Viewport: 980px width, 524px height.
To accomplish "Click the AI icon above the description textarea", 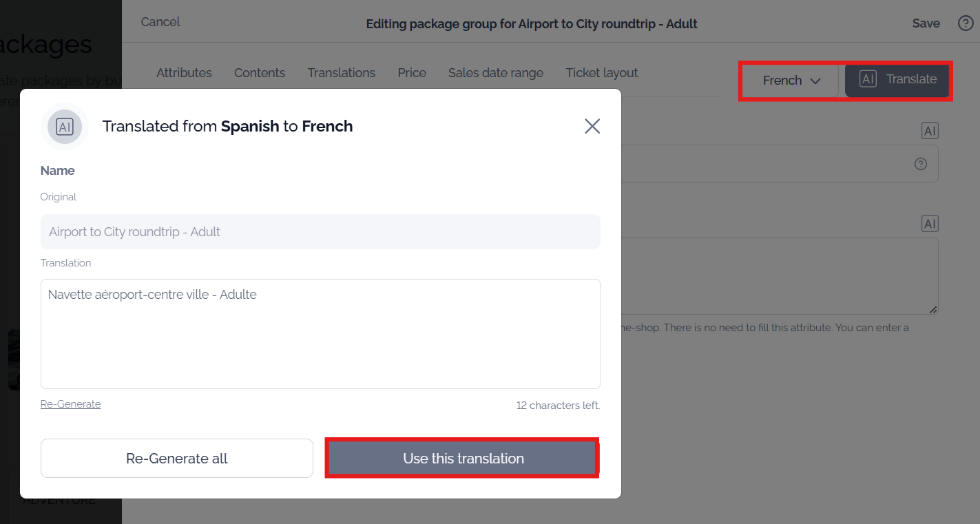I will point(930,224).
